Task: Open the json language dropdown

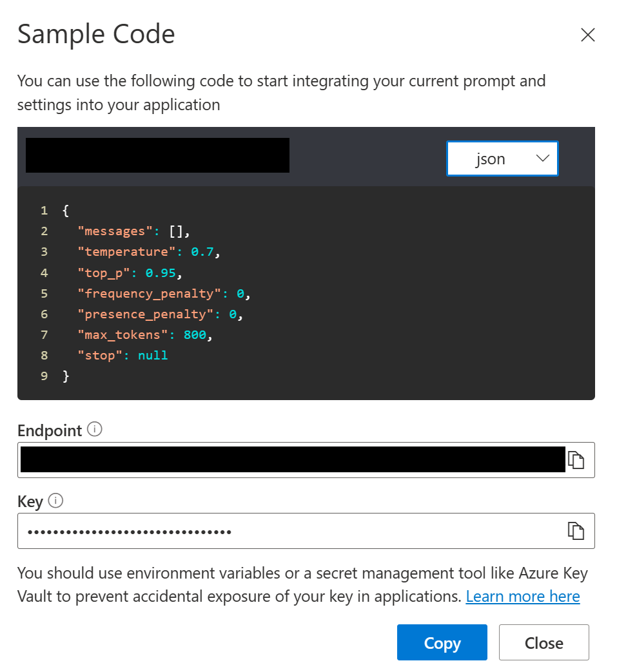Action: tap(502, 158)
